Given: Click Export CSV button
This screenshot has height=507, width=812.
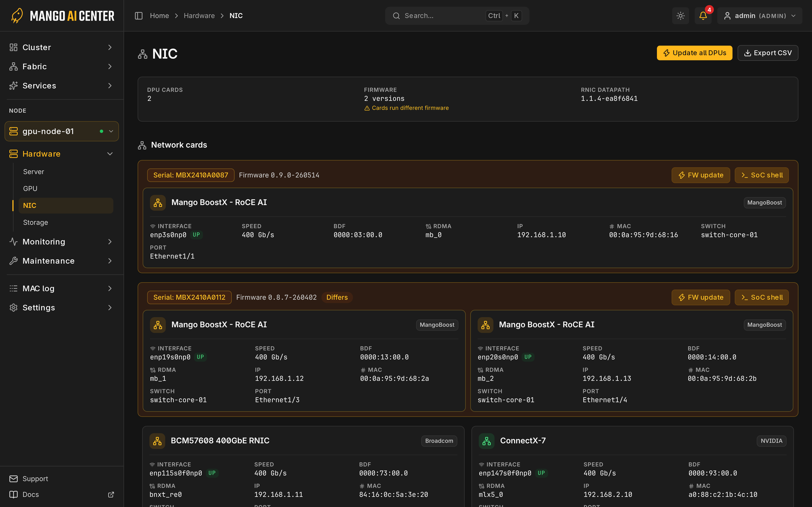Looking at the screenshot, I should click(768, 53).
